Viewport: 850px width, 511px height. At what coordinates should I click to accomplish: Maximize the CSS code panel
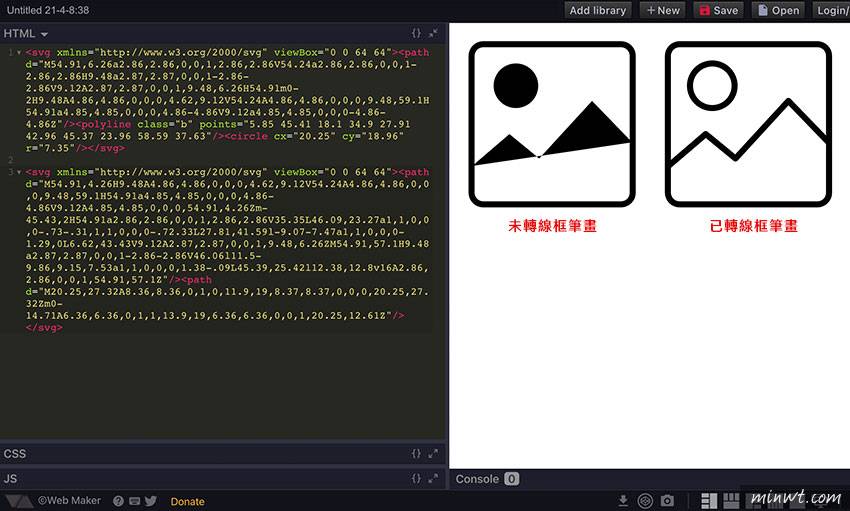click(433, 454)
